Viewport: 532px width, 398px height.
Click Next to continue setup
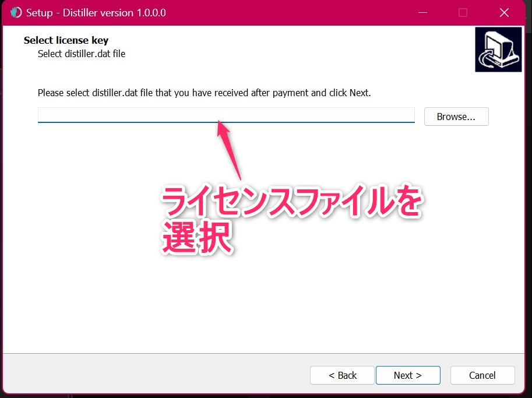coord(407,375)
